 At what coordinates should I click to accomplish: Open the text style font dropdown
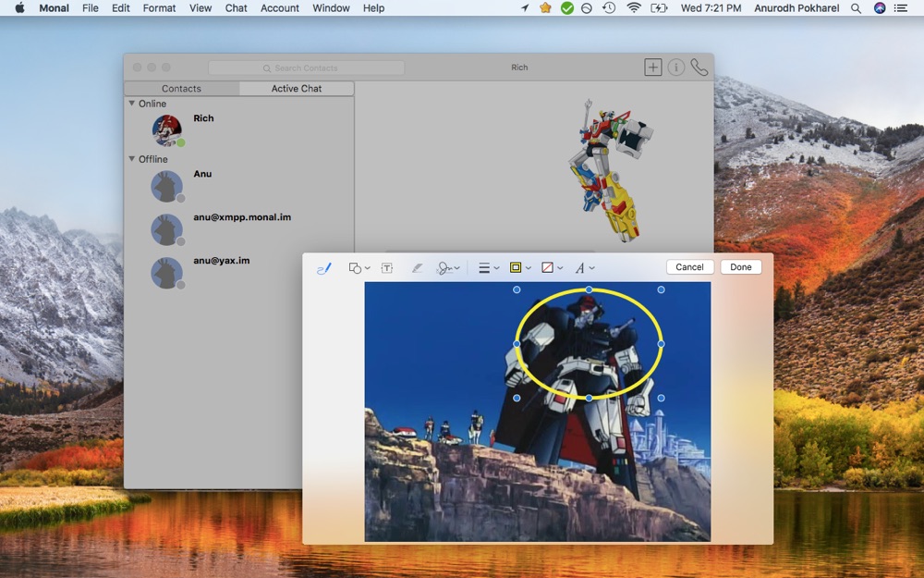click(584, 268)
